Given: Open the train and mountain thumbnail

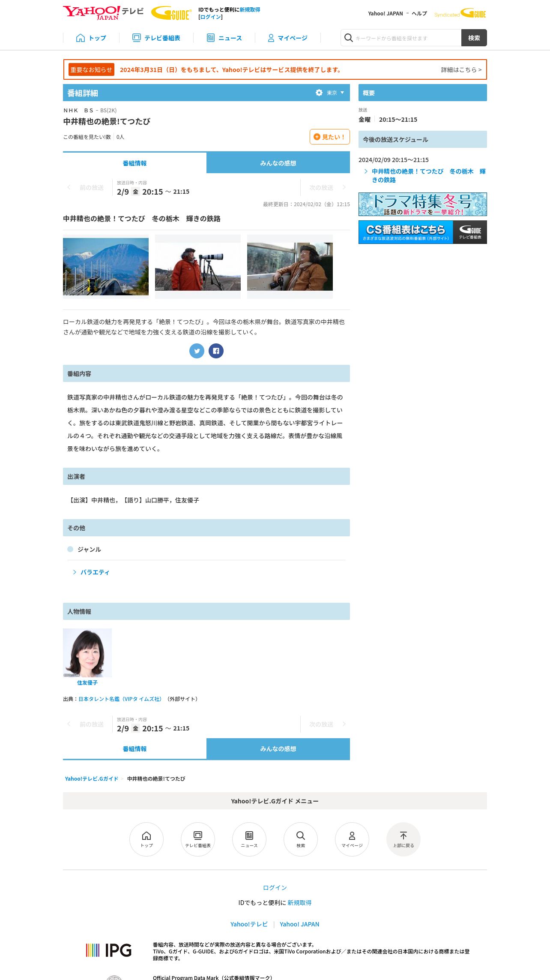Looking at the screenshot, I should coord(106,267).
